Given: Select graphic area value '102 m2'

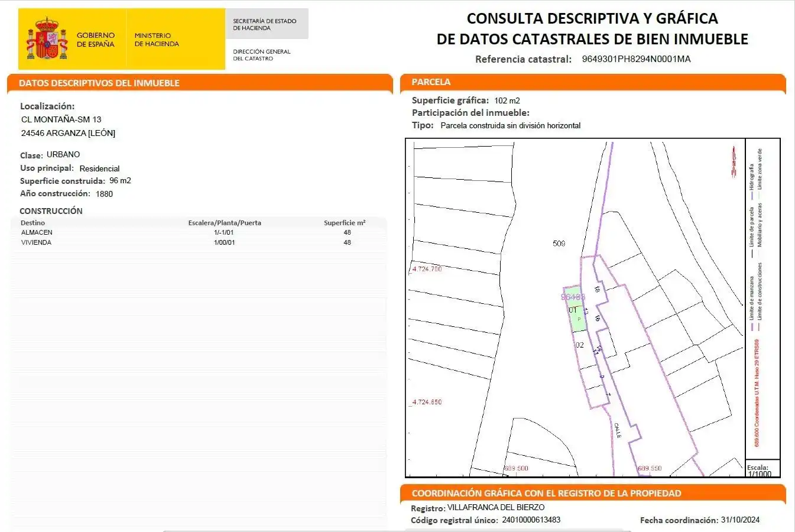Looking at the screenshot, I should click(x=507, y=100).
